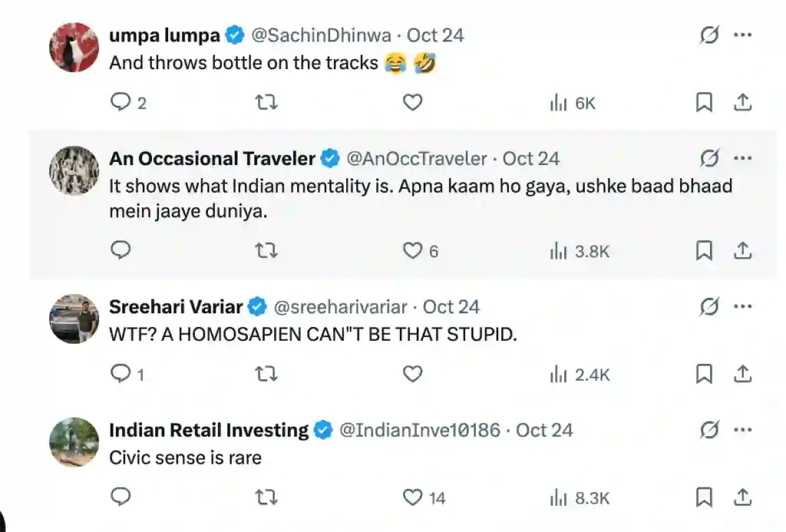Repost Sreehari Variar's tweet
Viewport: 786px width, 532px height.
pyautogui.click(x=266, y=374)
